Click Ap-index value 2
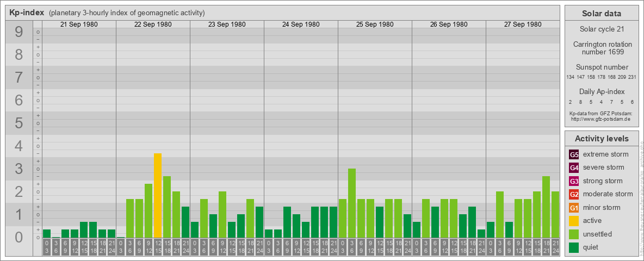Viewport: 644px width, 261px height. pyautogui.click(x=570, y=102)
